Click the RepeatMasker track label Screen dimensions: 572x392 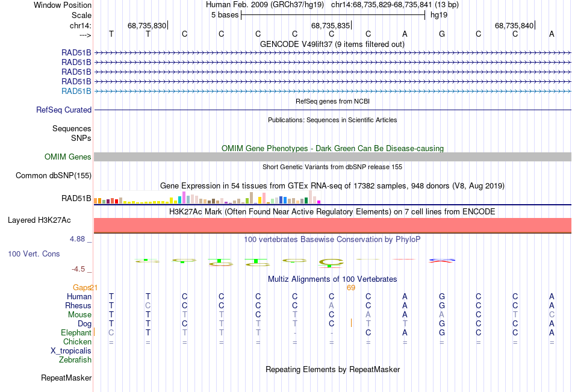click(66, 378)
